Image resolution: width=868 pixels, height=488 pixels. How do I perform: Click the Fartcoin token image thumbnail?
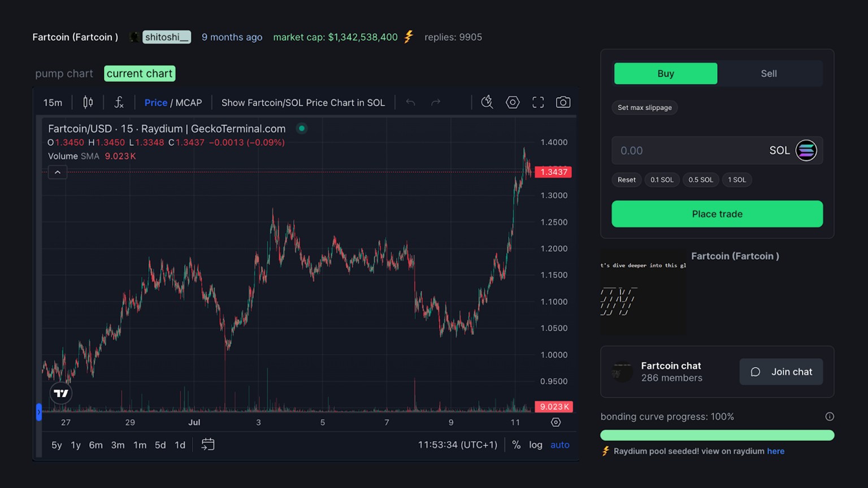[x=643, y=293]
